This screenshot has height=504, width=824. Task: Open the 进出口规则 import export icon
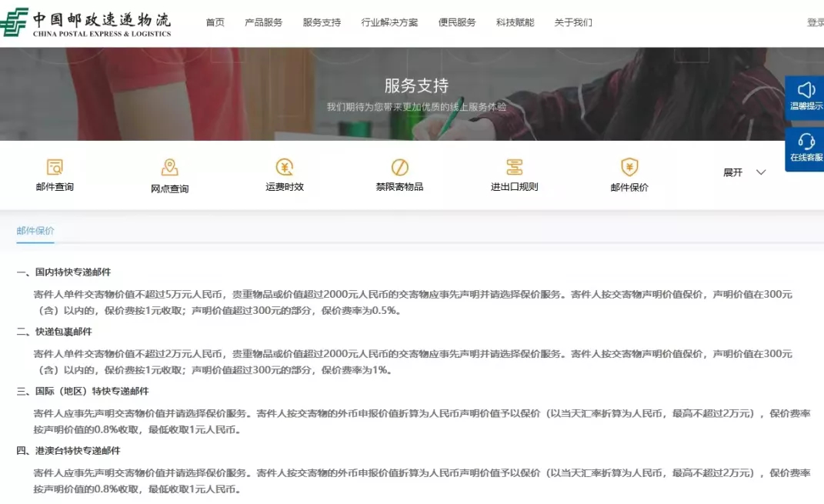[514, 167]
